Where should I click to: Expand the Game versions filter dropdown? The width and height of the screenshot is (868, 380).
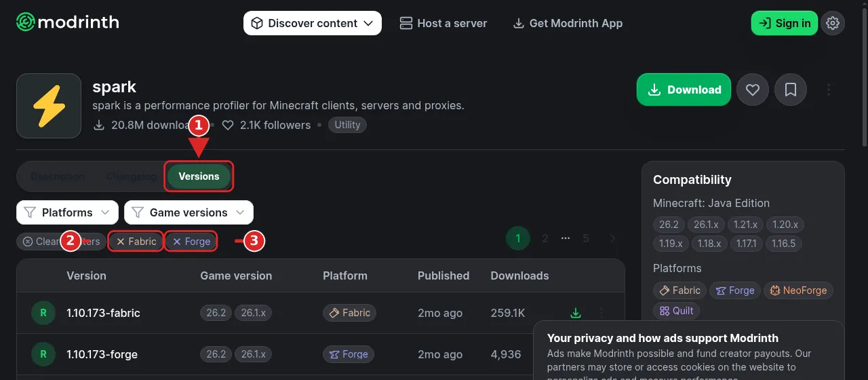tap(189, 212)
